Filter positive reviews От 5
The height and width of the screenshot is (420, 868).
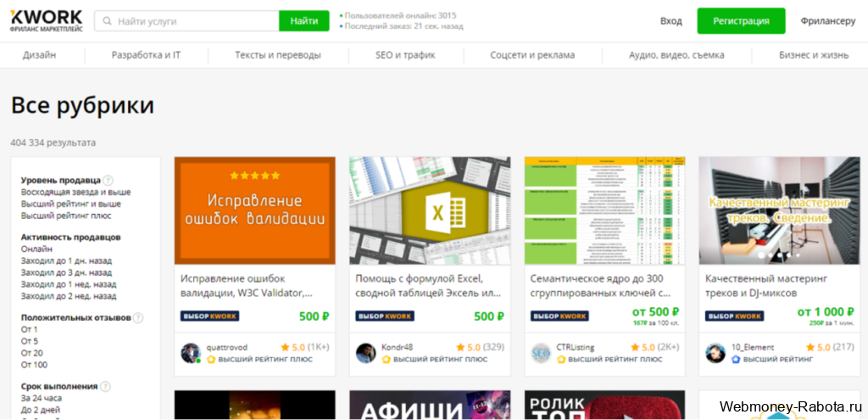(x=30, y=341)
